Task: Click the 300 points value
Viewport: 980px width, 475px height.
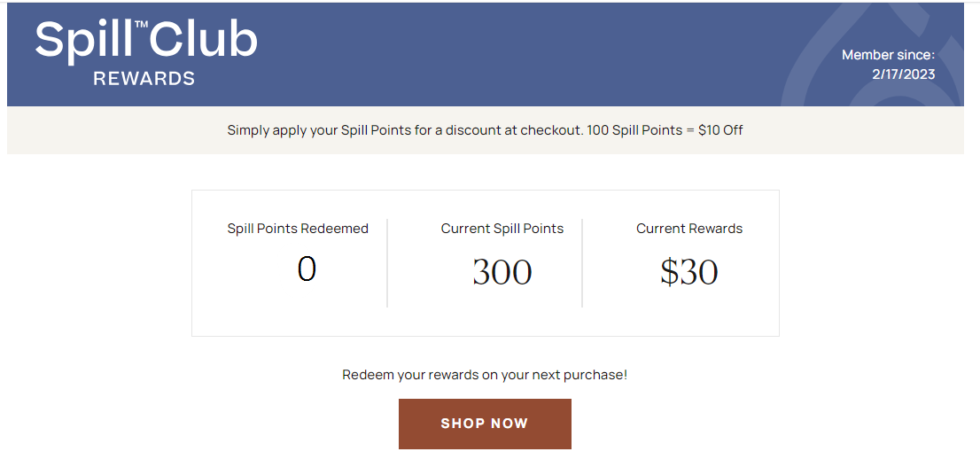Action: coord(502,272)
